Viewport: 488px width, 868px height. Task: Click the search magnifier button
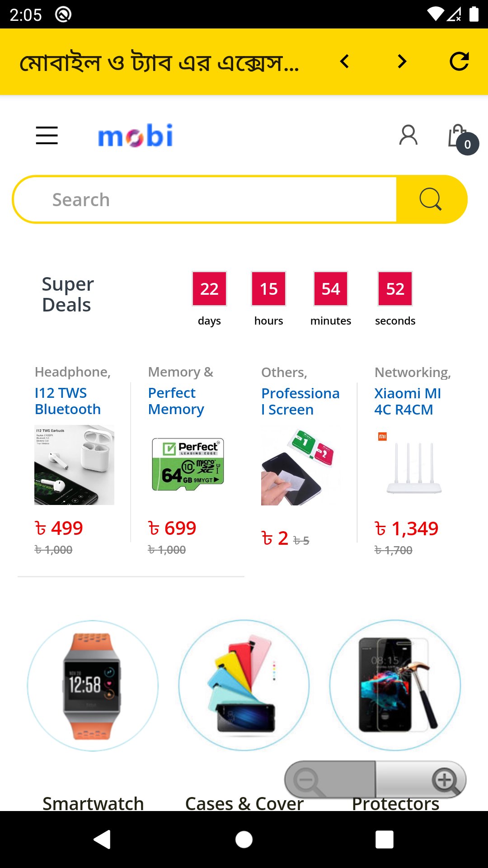(429, 199)
